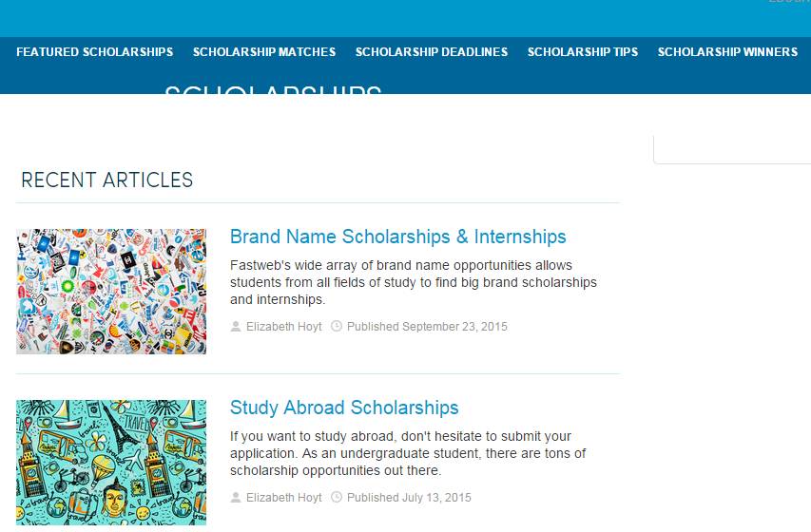Image resolution: width=811 pixels, height=532 pixels.
Task: Open Study Abroad Scholarships article link
Action: pyautogui.click(x=344, y=408)
